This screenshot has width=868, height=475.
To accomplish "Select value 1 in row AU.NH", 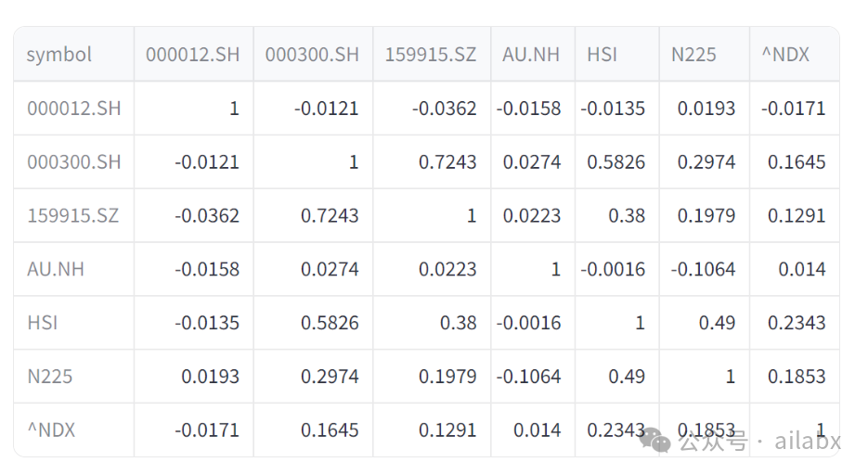I will pyautogui.click(x=556, y=269).
